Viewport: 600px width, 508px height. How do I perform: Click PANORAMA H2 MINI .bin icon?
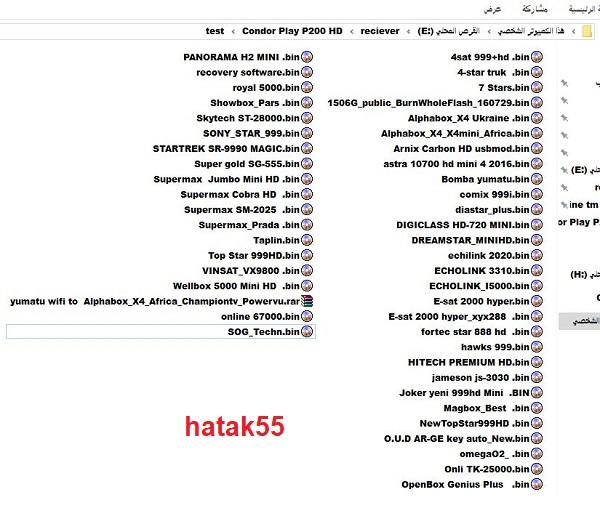(307, 57)
